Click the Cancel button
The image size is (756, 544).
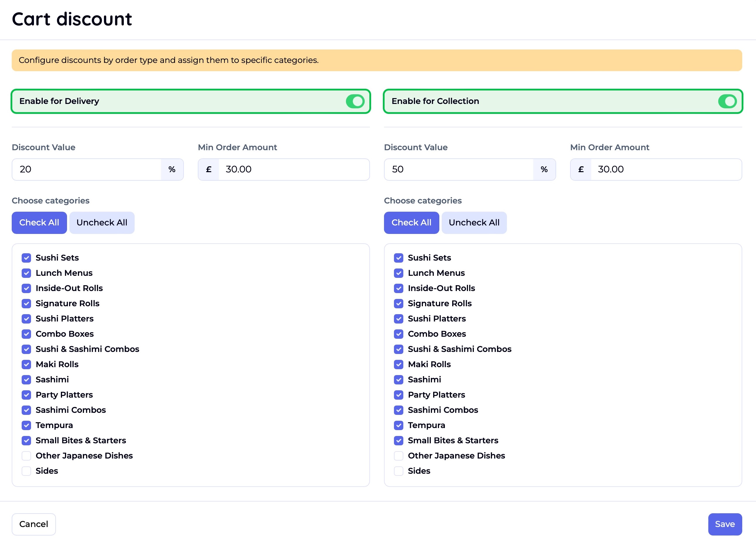pos(34,524)
